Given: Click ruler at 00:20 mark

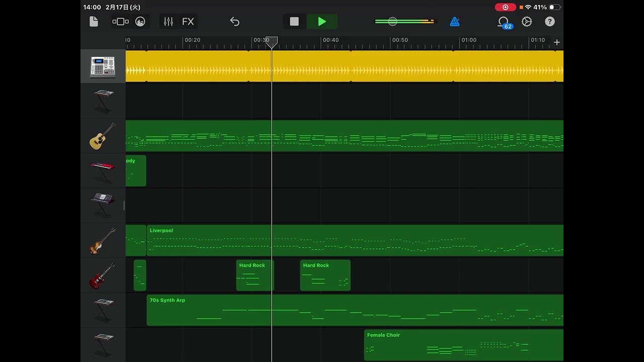Looking at the screenshot, I should pos(192,40).
